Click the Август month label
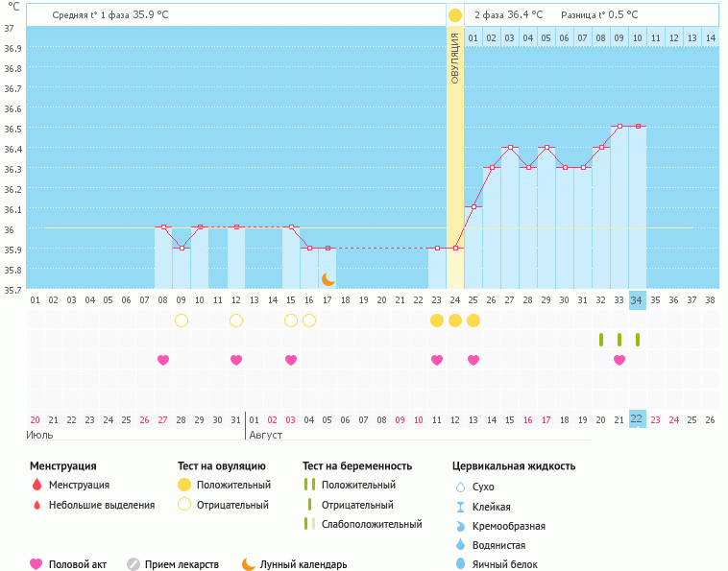The width and height of the screenshot is (728, 571). [265, 435]
